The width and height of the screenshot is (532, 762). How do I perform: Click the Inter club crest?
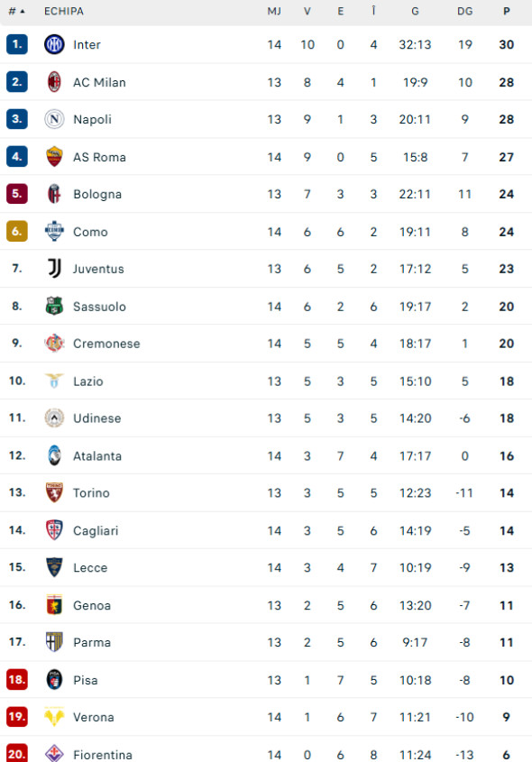point(53,44)
